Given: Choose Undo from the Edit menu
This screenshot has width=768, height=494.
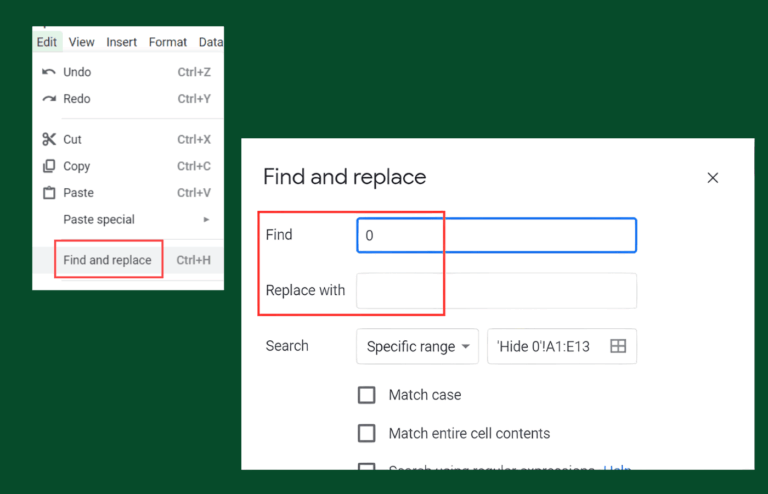Looking at the screenshot, I should pos(128,72).
